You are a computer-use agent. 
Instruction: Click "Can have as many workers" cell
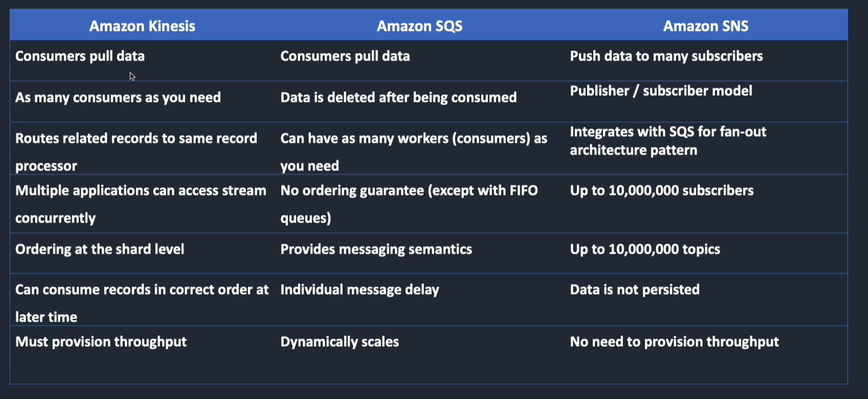(414, 139)
